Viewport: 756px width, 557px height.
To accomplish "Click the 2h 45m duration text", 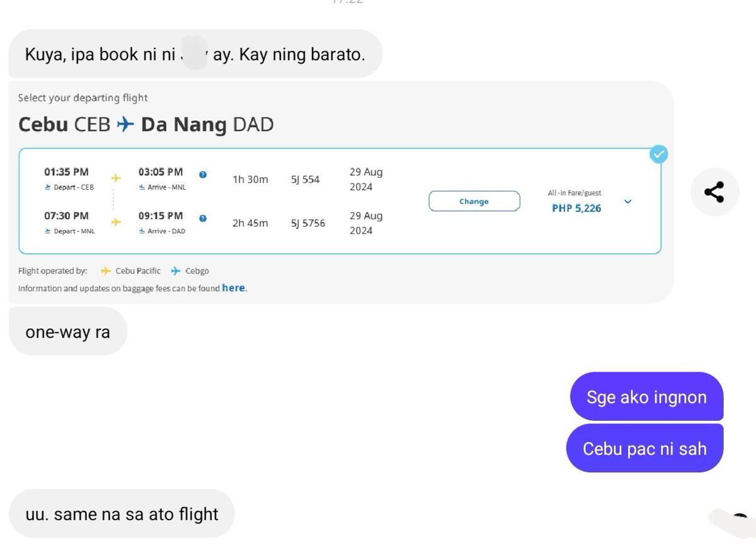I will 250,223.
